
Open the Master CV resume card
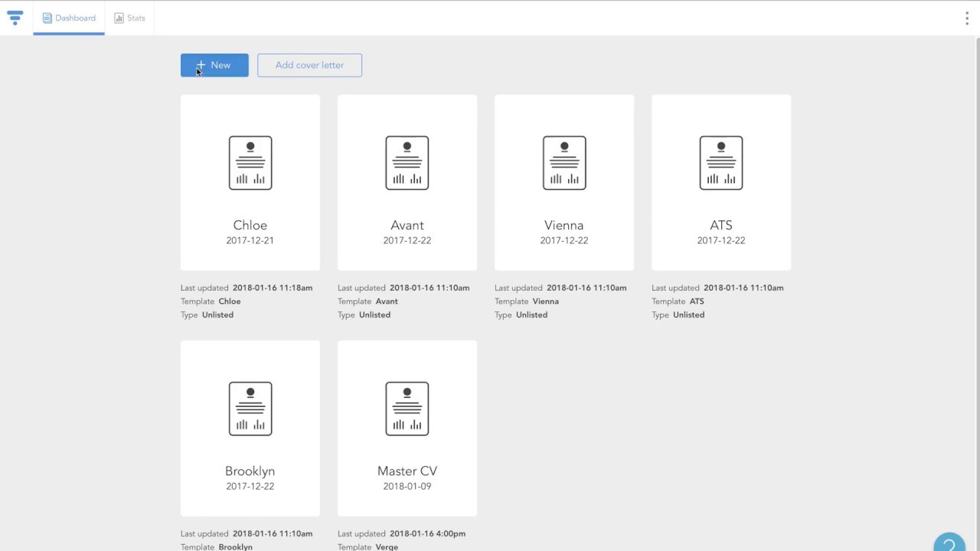(407, 429)
